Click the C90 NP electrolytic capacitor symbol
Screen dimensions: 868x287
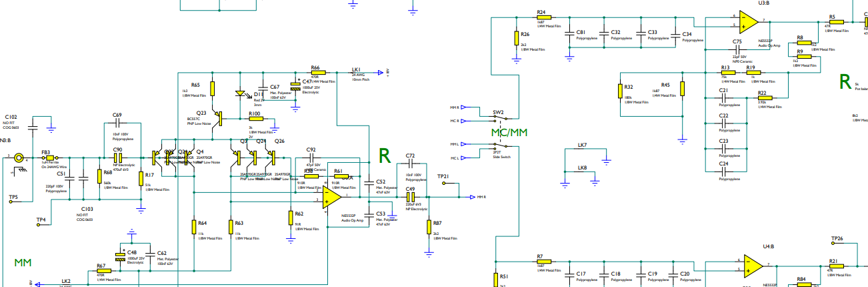[x=118, y=158]
